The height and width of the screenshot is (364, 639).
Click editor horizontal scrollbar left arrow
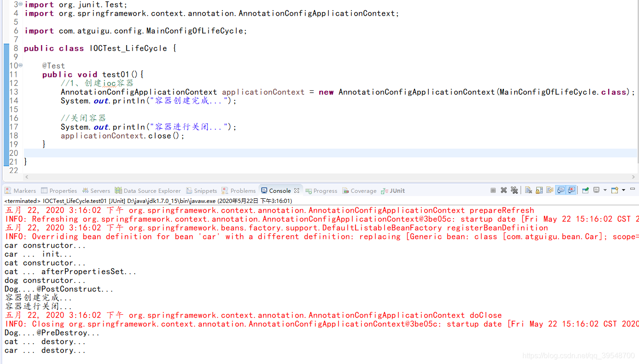tap(27, 177)
